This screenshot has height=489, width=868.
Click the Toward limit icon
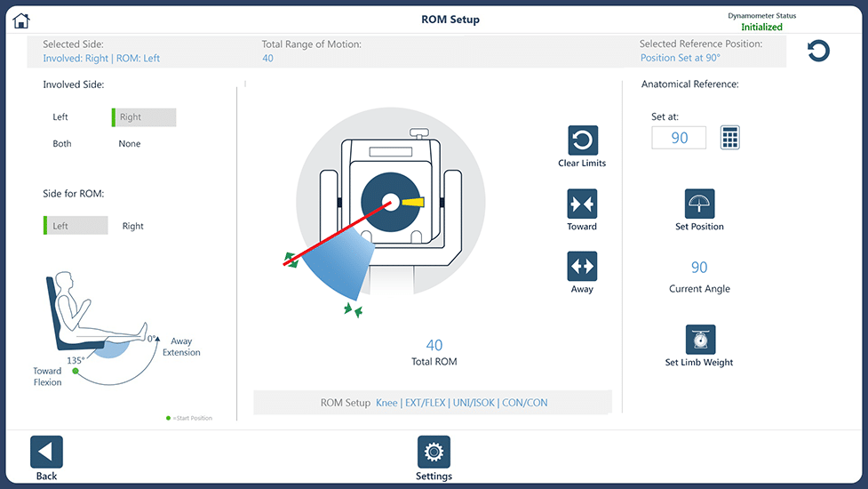tap(582, 204)
